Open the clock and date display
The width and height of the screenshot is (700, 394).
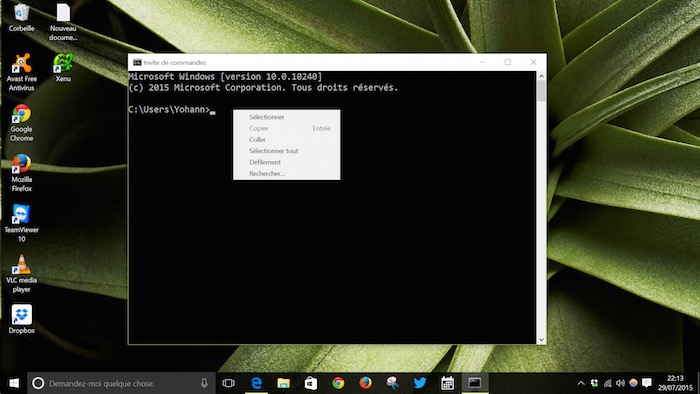click(x=675, y=383)
